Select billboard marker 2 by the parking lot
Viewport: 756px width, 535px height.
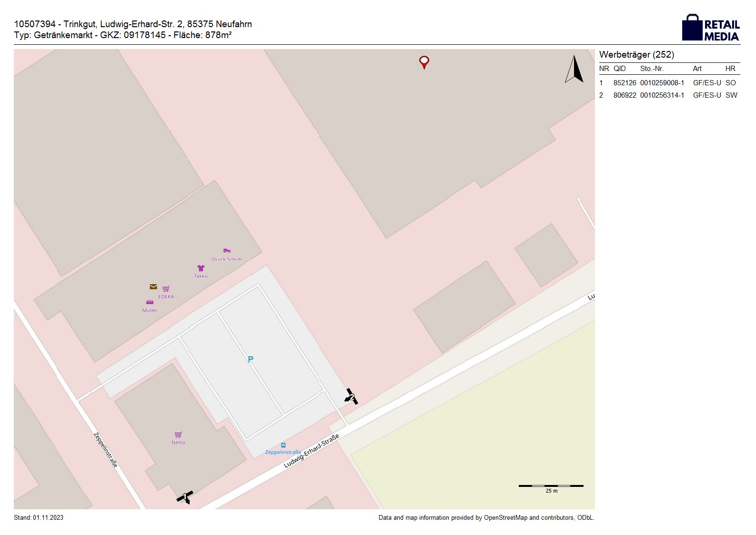352,396
